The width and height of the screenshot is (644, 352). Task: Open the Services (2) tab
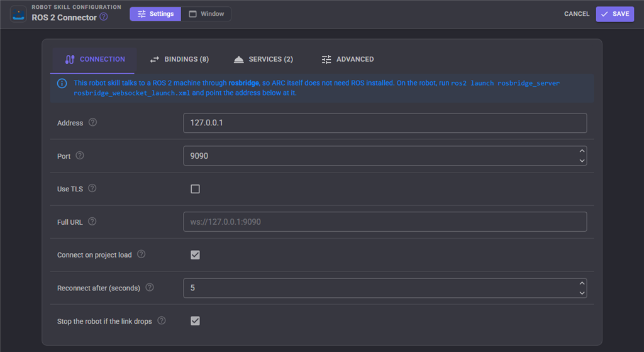[264, 60]
